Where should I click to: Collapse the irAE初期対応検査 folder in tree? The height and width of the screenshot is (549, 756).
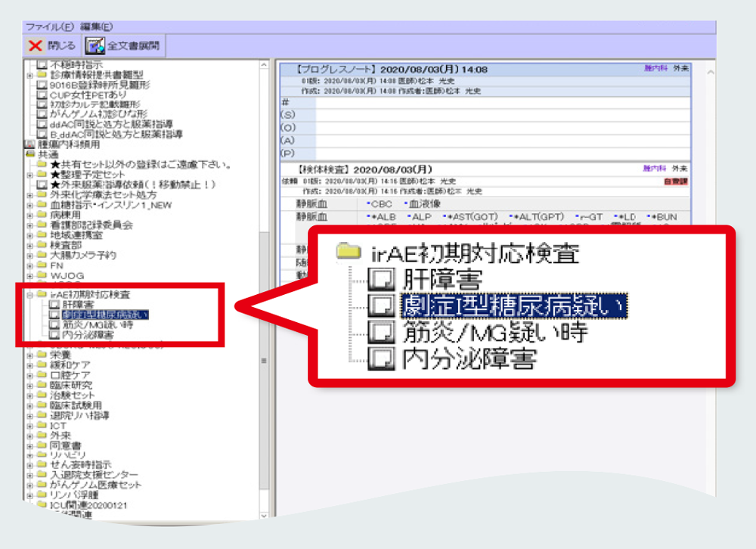coord(30,295)
